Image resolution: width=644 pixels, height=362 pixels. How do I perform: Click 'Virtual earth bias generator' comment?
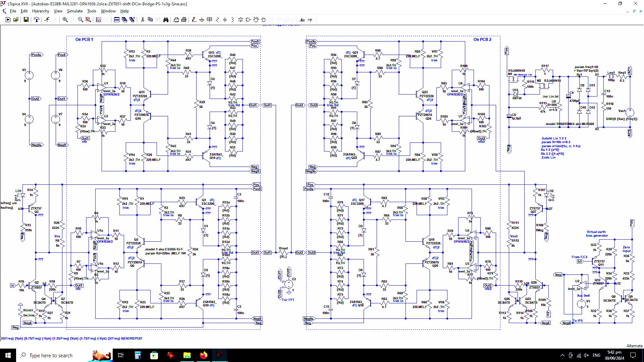click(x=597, y=234)
